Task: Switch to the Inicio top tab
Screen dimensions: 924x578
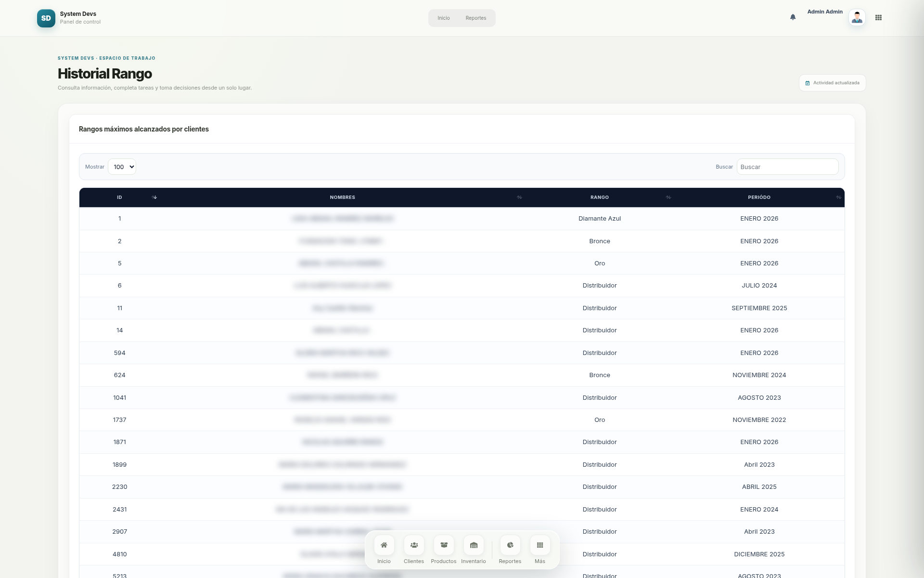Action: click(x=444, y=18)
